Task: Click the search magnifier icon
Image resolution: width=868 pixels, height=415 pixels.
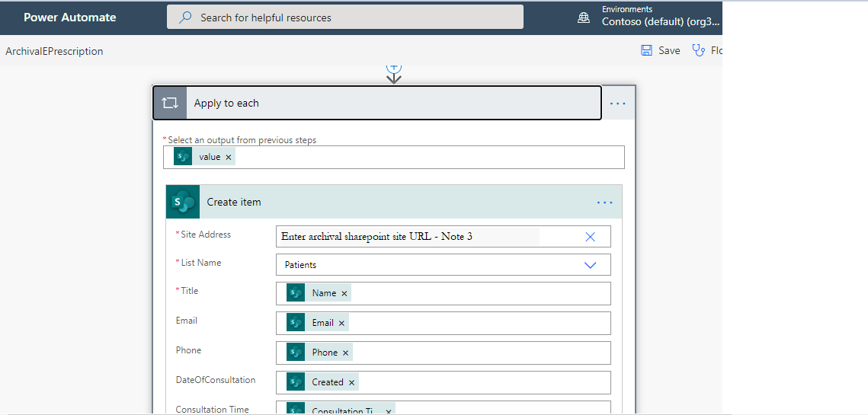Action: (x=185, y=18)
